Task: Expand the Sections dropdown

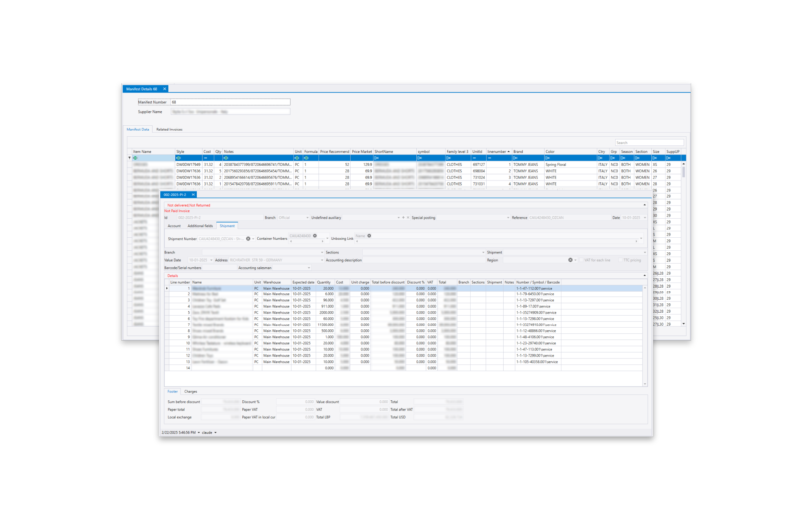Action: pos(483,252)
